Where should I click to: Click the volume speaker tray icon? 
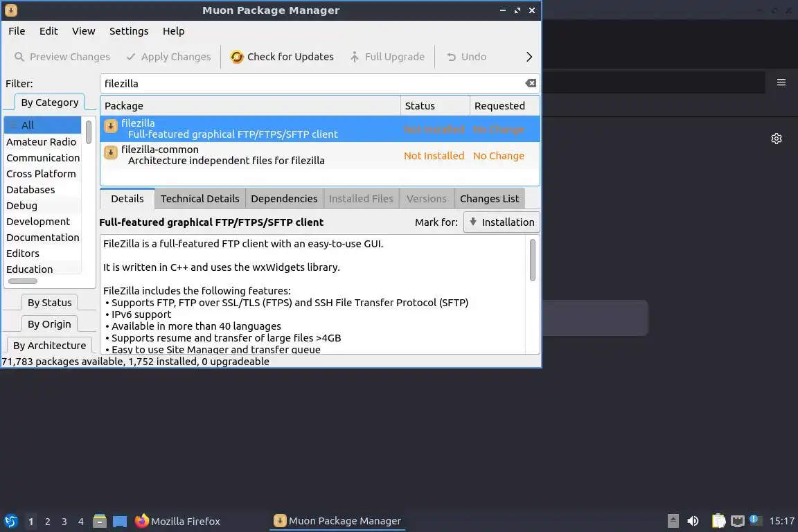click(693, 521)
